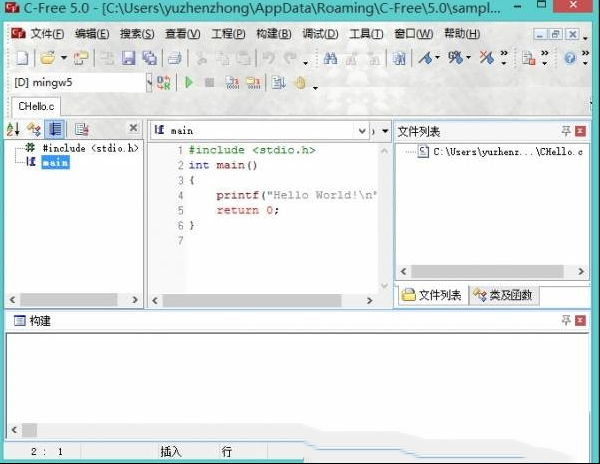Screen dimensions: 600x464
Task: Click the Save floppy disk icon
Action: [129, 58]
